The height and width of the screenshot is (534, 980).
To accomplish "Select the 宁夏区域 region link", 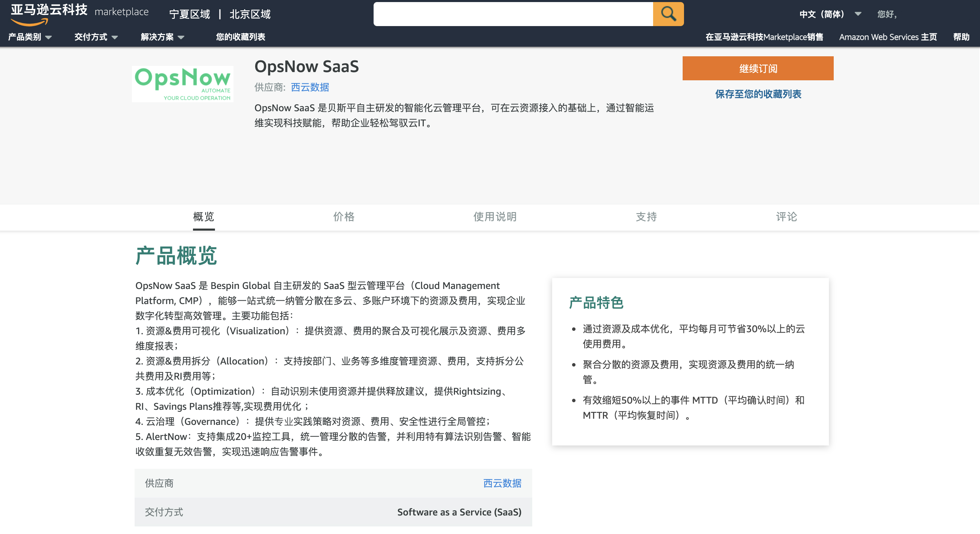I will tap(190, 14).
